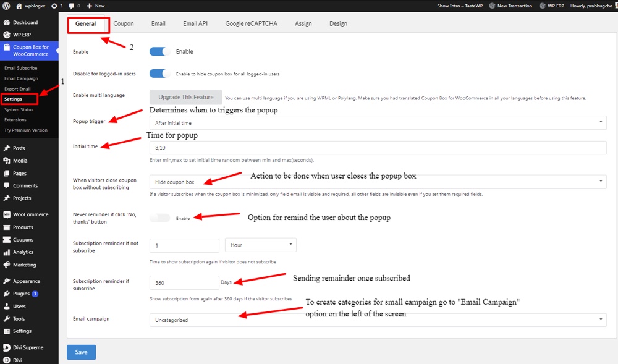This screenshot has width=618, height=364.
Task: Click the Plugins icon in sidebar
Action: pyautogui.click(x=6, y=294)
